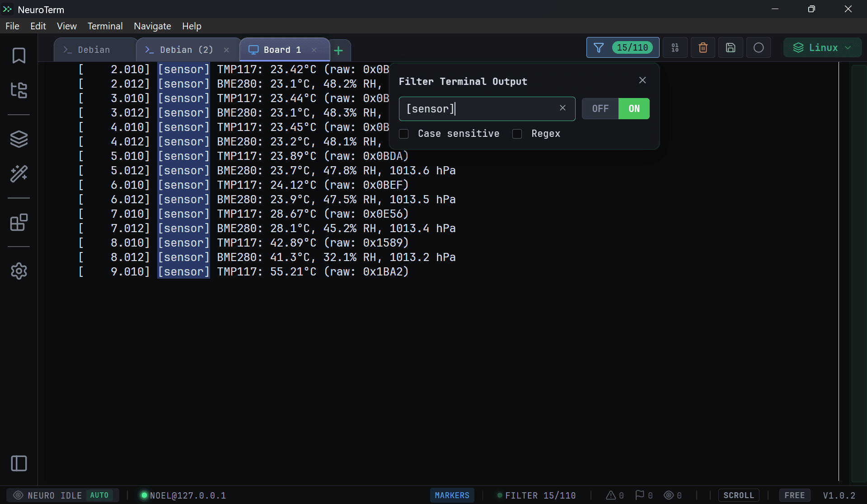Toggle the MARKERS button in status bar
Screen dimensions: 867x504
point(452,495)
